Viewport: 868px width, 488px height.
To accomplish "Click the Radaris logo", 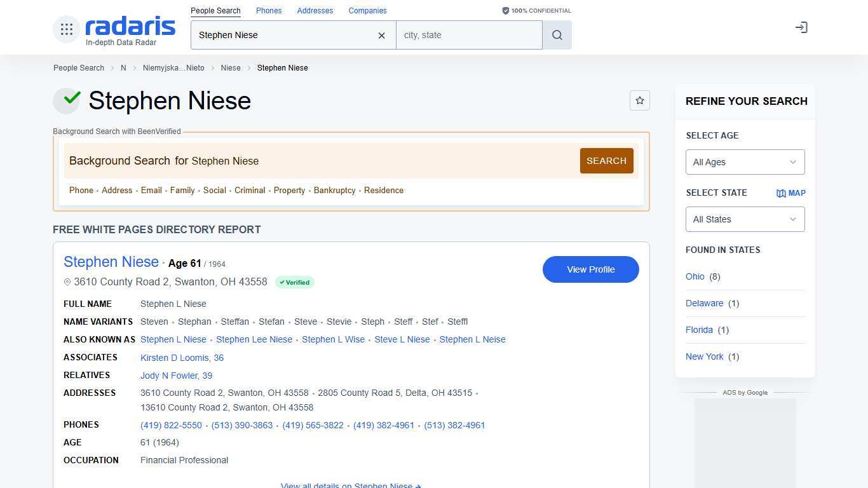I will (129, 27).
